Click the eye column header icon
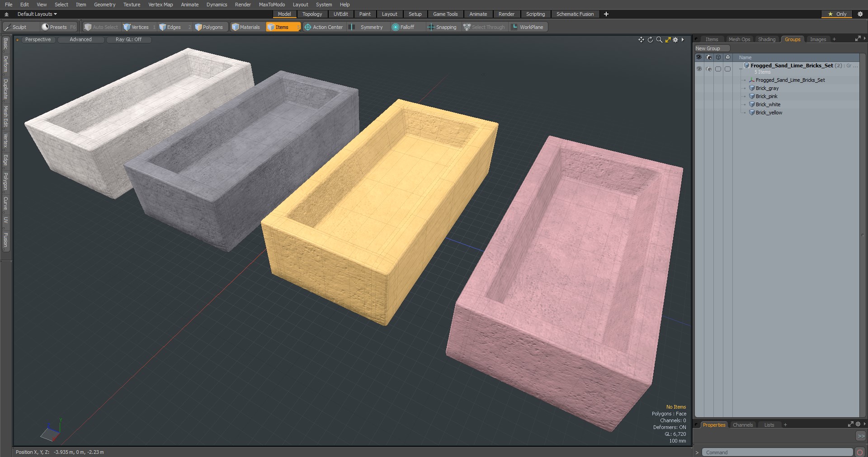868x457 pixels. pos(699,57)
